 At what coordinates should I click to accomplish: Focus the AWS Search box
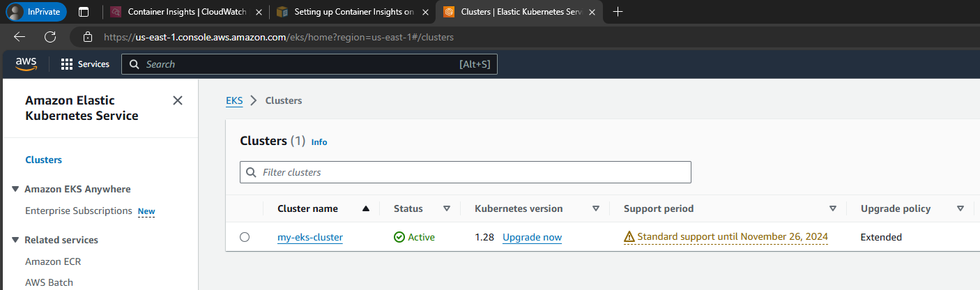(x=309, y=64)
